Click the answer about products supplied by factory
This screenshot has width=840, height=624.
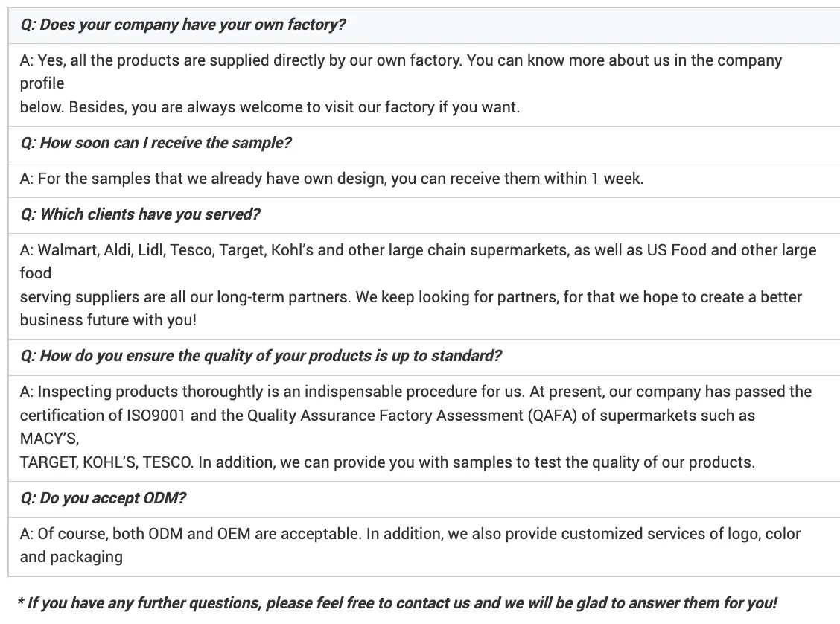(401, 60)
